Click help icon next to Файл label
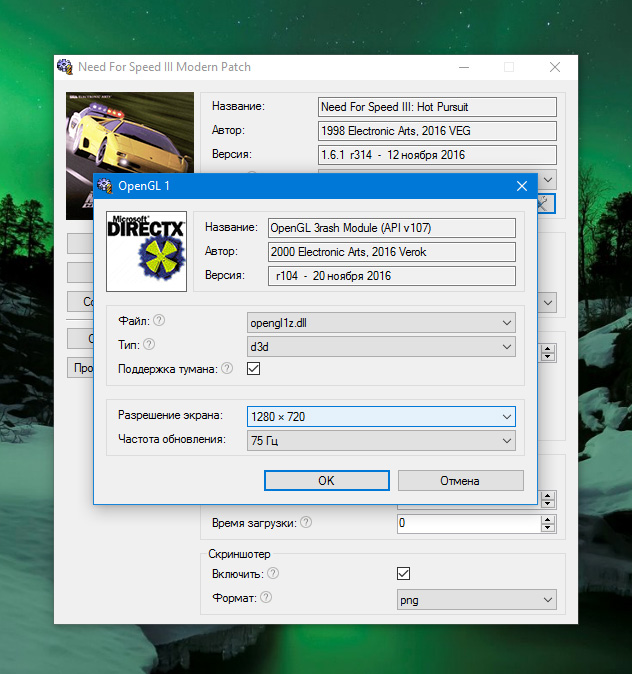This screenshot has width=632, height=674. (159, 320)
